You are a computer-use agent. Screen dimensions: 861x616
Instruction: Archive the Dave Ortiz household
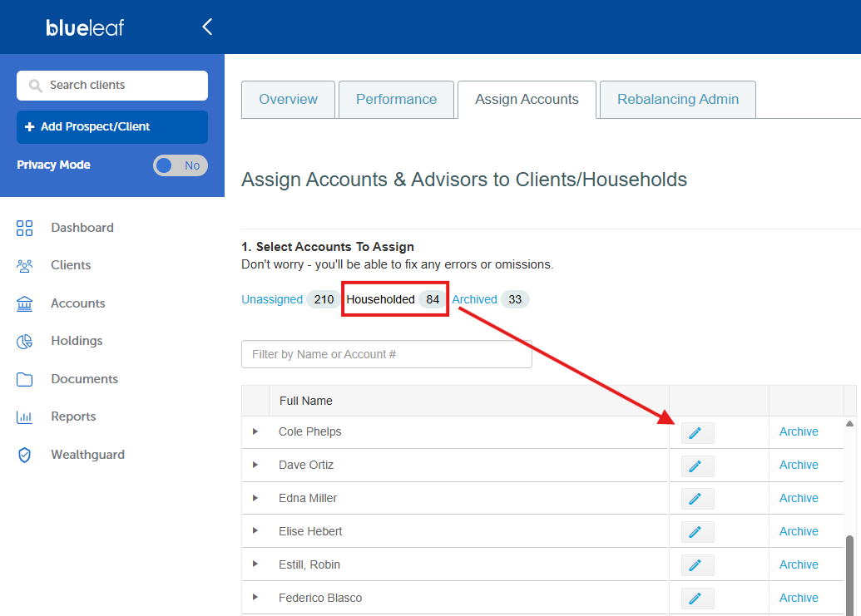point(799,465)
